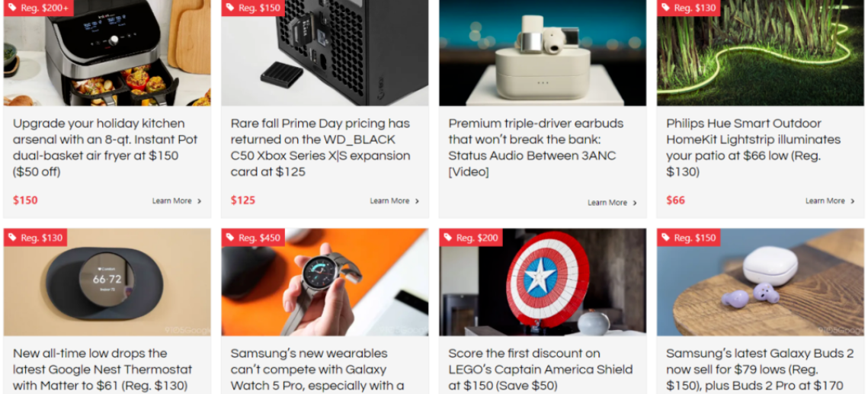Click the tag icon on the Nest Thermostat badge
Image resolution: width=868 pixels, height=394 pixels.
[12, 238]
